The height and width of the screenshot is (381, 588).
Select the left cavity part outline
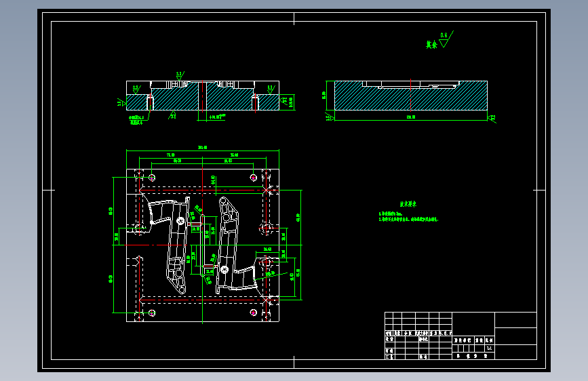click(x=170, y=244)
